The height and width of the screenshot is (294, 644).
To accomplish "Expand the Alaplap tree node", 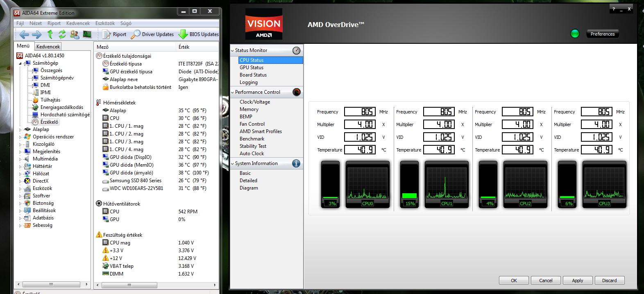I will tap(20, 129).
